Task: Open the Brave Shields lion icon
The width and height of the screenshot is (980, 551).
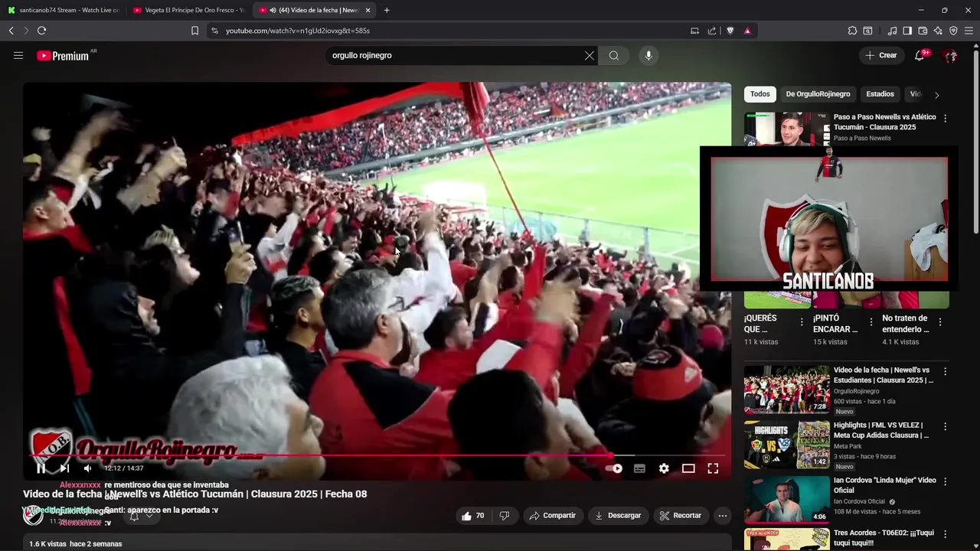Action: 730,31
